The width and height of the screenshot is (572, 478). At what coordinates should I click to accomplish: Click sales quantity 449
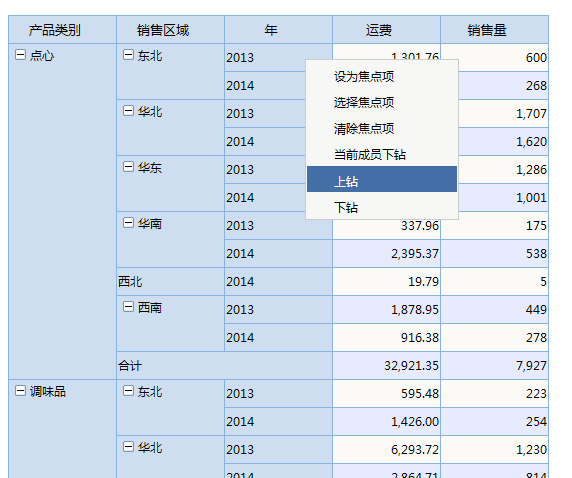pos(494,309)
